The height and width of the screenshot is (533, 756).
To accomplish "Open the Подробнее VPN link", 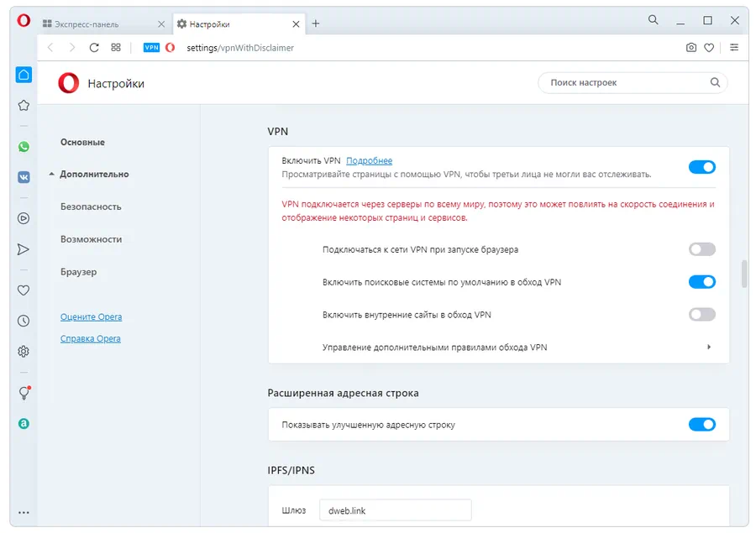I will [370, 160].
